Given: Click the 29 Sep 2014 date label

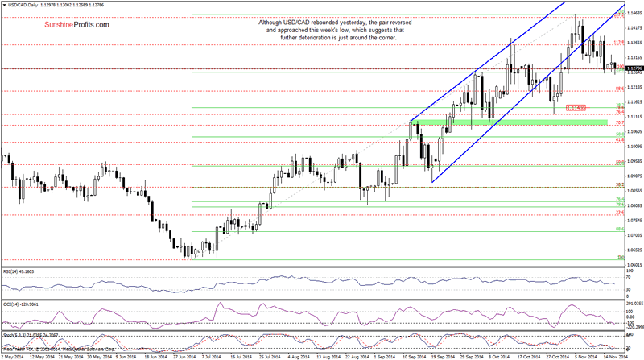Looking at the screenshot, I should pyautogui.click(x=472, y=357).
